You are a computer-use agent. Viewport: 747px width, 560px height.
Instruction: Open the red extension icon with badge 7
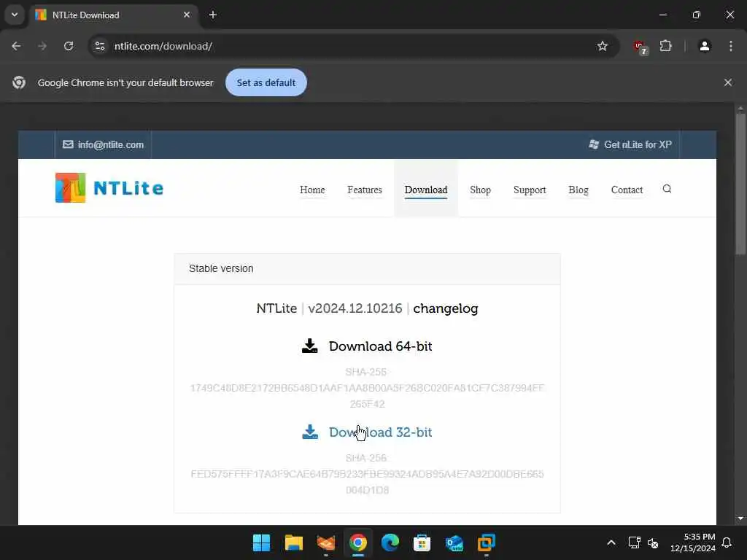640,47
